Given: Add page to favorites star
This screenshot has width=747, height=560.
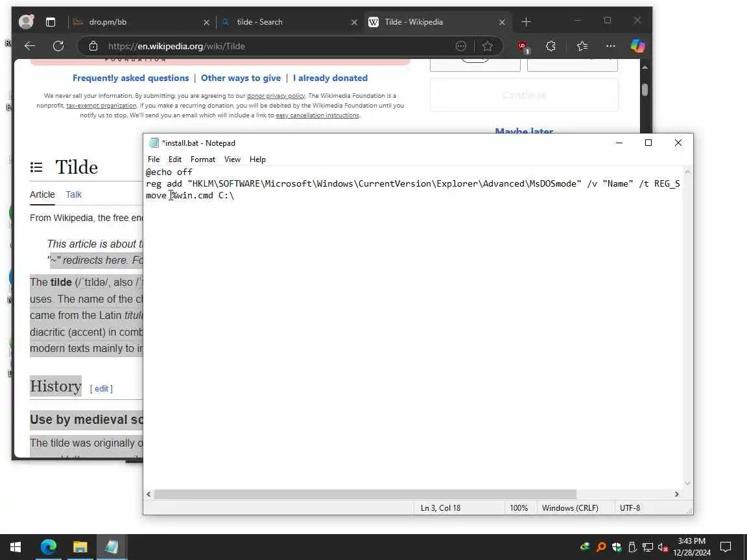Looking at the screenshot, I should pos(488,46).
